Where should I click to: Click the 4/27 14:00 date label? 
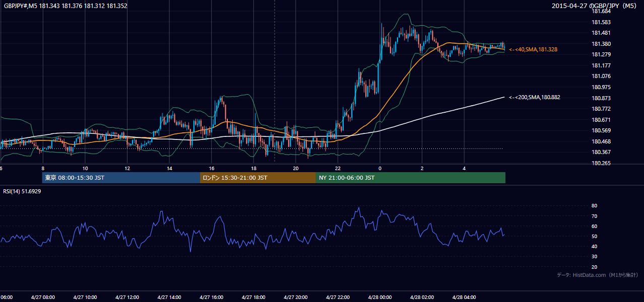[169, 297]
